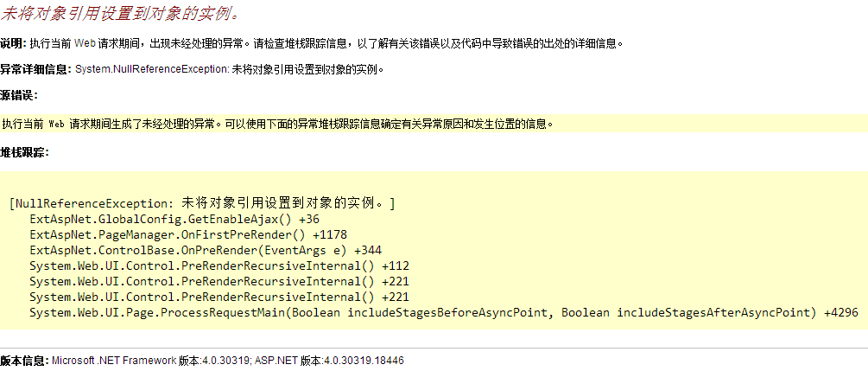Click the Microsoft .NET Framework version text
Screen dimensions: 868x371
[x=151, y=360]
